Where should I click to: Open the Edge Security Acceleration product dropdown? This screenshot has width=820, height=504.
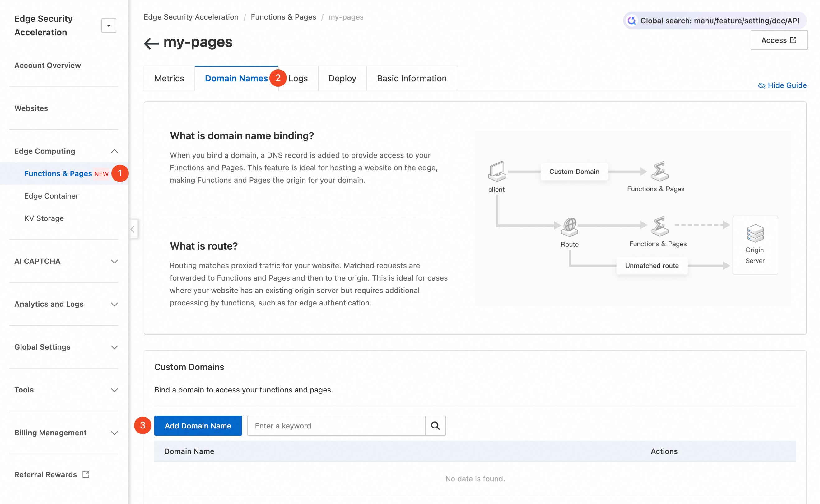point(109,26)
